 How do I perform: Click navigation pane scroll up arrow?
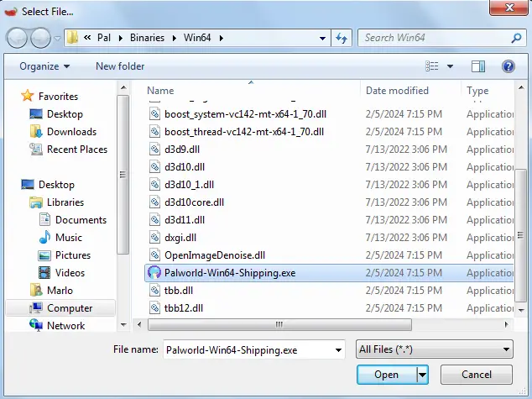tap(123, 88)
